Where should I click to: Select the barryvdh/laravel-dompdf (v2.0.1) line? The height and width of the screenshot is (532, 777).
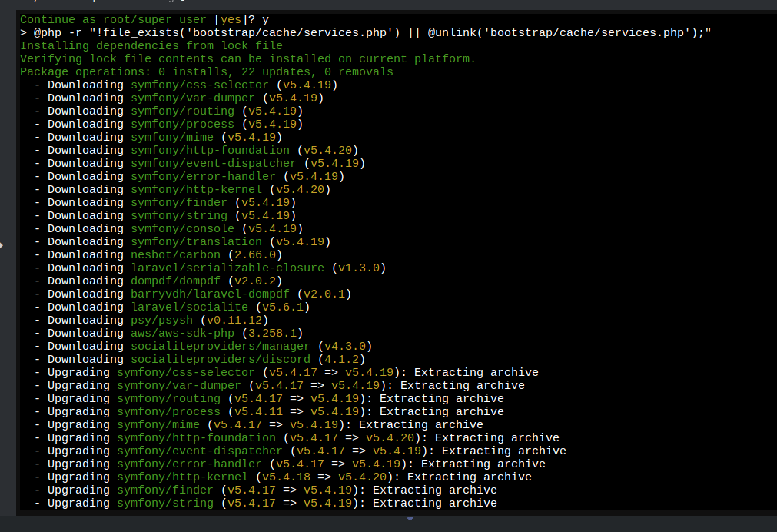pyautogui.click(x=193, y=294)
